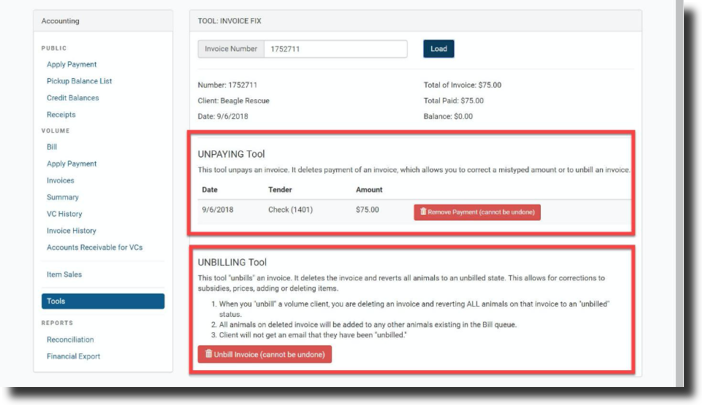Click the trash icon on Unbill Invoice
Screen dimensions: 702x405
point(208,354)
